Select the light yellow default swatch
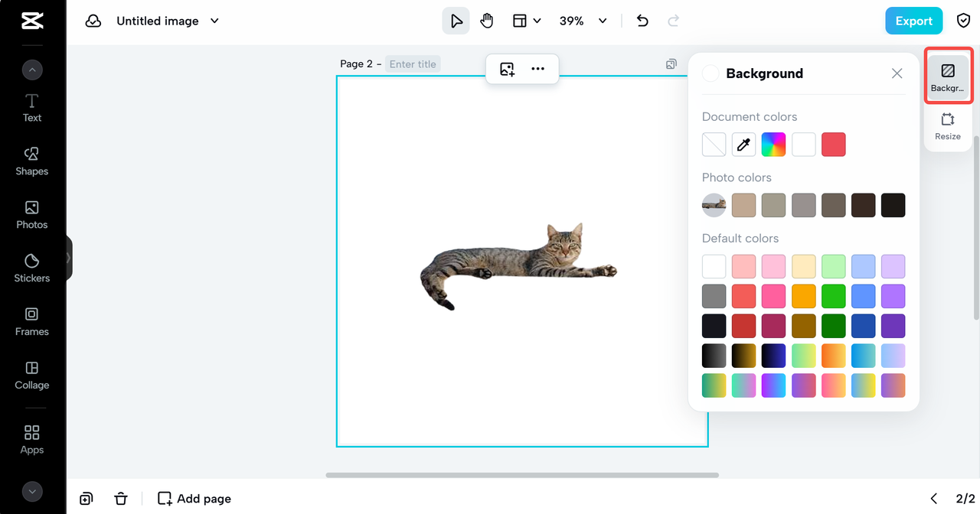 803,266
